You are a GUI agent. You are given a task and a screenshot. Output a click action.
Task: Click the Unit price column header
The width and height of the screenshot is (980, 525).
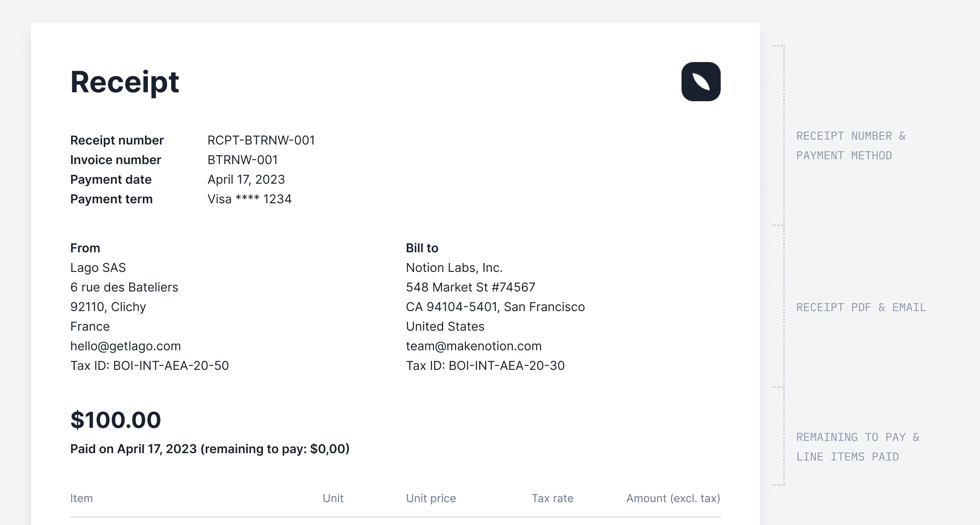(x=431, y=498)
